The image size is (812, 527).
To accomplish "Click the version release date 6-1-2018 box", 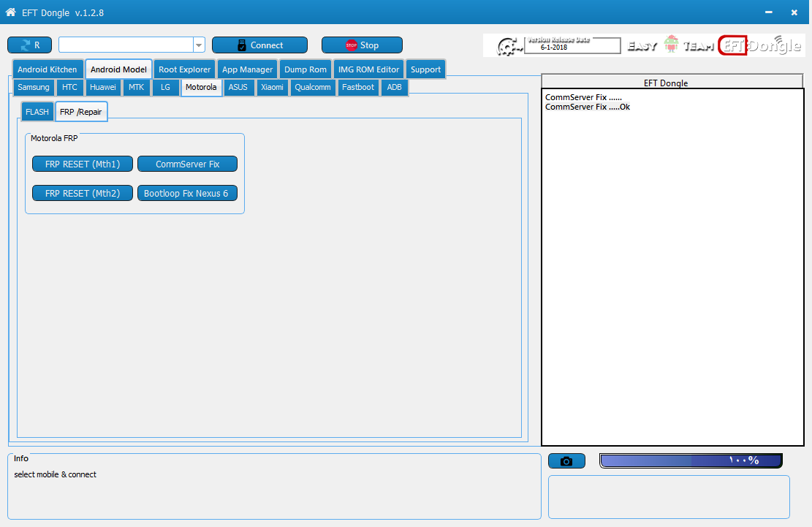I will pos(572,45).
